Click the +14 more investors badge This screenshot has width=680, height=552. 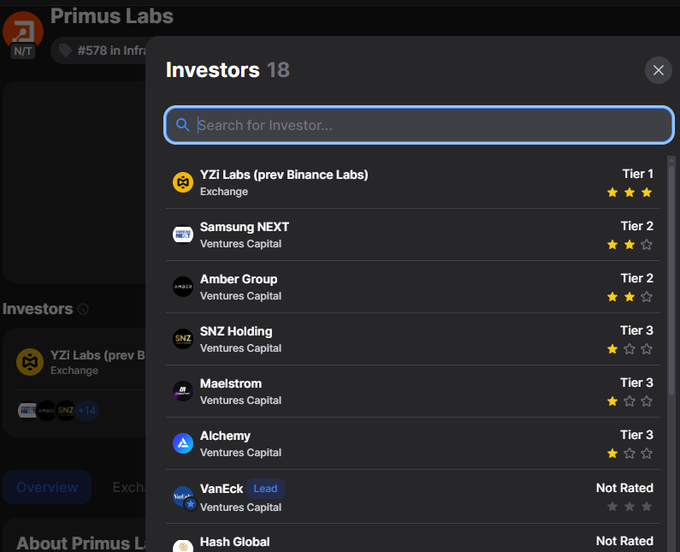pos(87,411)
